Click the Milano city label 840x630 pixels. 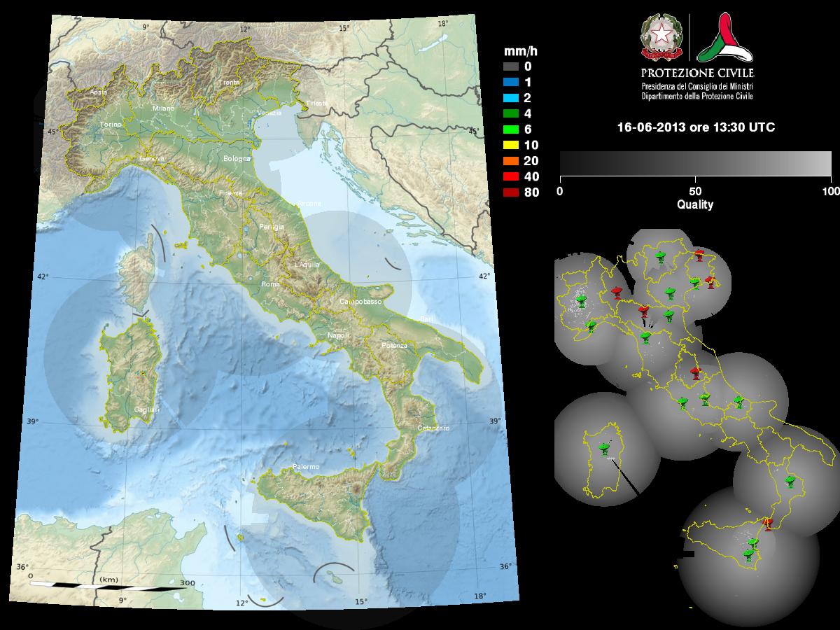(x=163, y=108)
